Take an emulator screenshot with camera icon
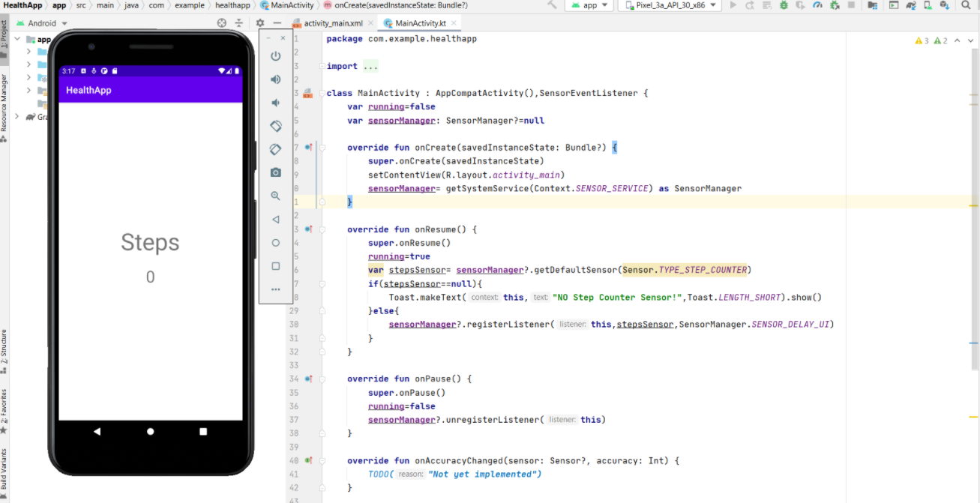980x503 pixels. 276,172
